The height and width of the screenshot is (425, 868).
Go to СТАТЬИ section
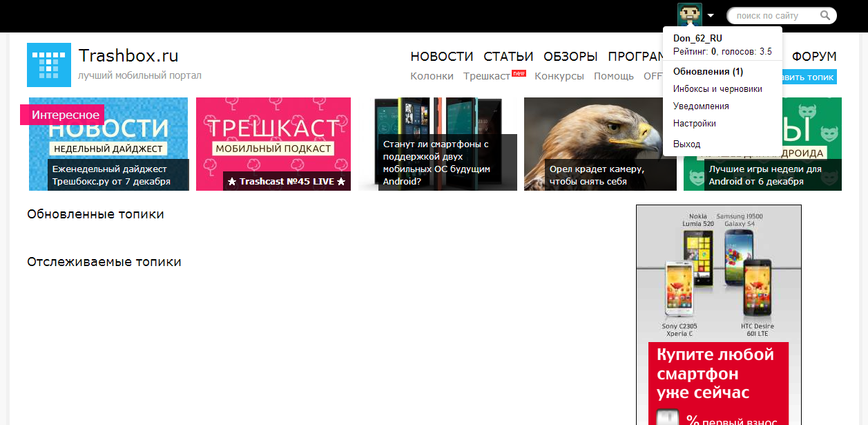[x=508, y=57]
